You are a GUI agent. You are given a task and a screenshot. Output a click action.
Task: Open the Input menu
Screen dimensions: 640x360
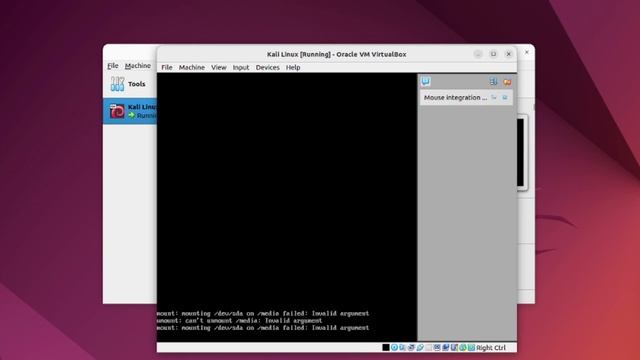click(x=241, y=67)
